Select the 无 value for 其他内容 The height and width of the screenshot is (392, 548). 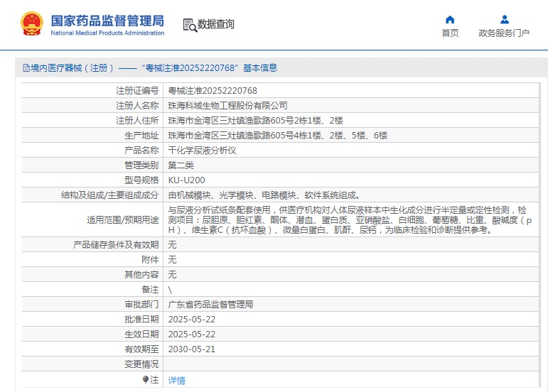(x=172, y=275)
